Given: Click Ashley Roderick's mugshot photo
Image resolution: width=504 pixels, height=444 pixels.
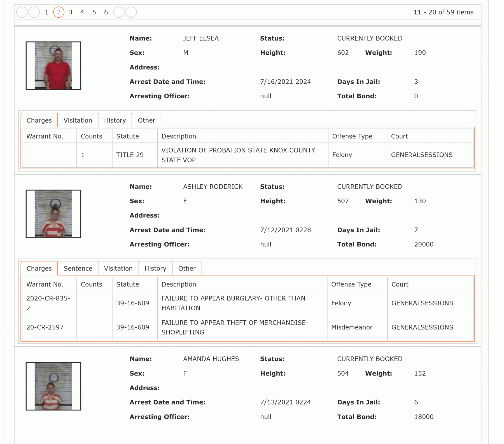Looking at the screenshot, I should coord(53,214).
